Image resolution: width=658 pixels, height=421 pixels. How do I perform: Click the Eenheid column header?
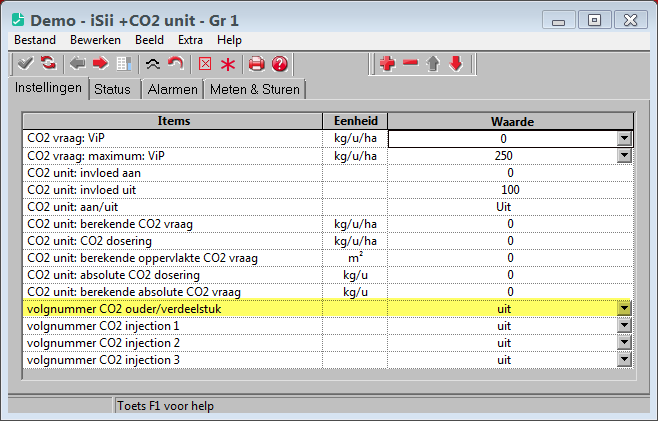pos(355,121)
